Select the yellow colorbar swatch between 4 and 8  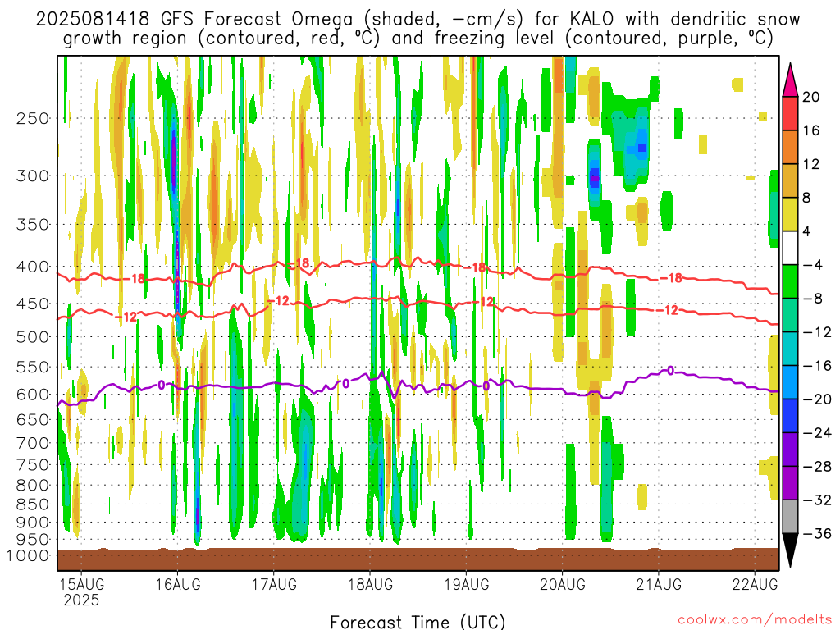pyautogui.click(x=790, y=214)
